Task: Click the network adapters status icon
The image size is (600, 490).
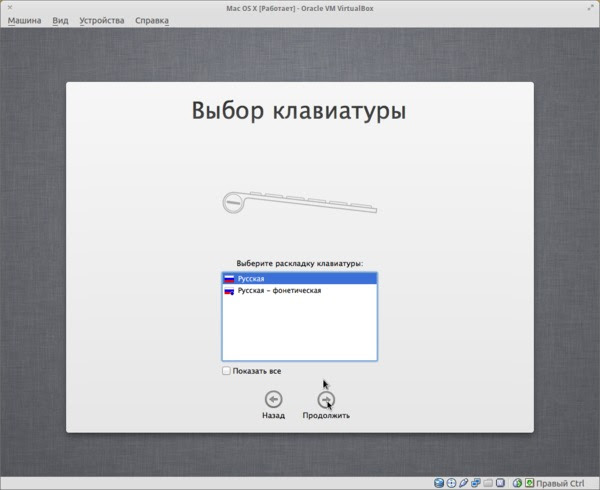Action: (x=476, y=483)
